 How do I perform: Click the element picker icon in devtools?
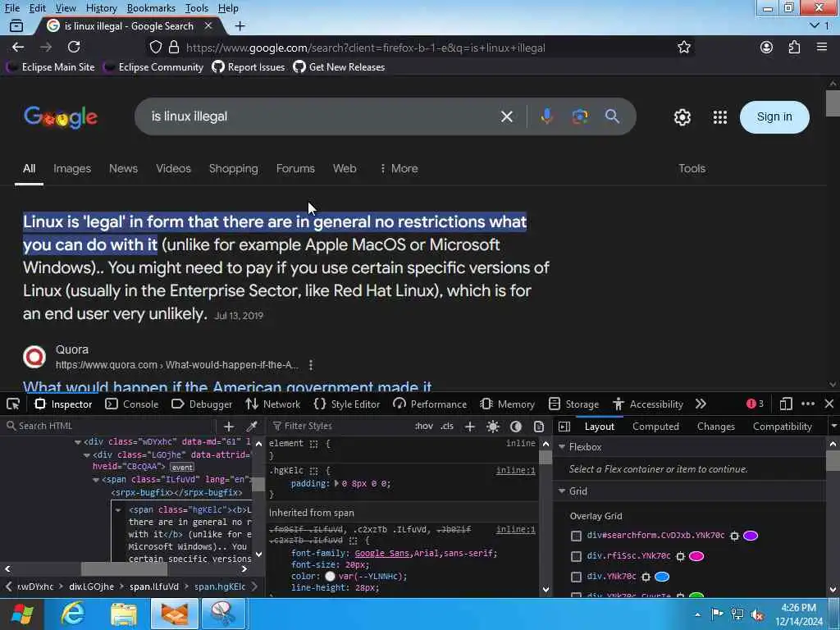point(13,404)
